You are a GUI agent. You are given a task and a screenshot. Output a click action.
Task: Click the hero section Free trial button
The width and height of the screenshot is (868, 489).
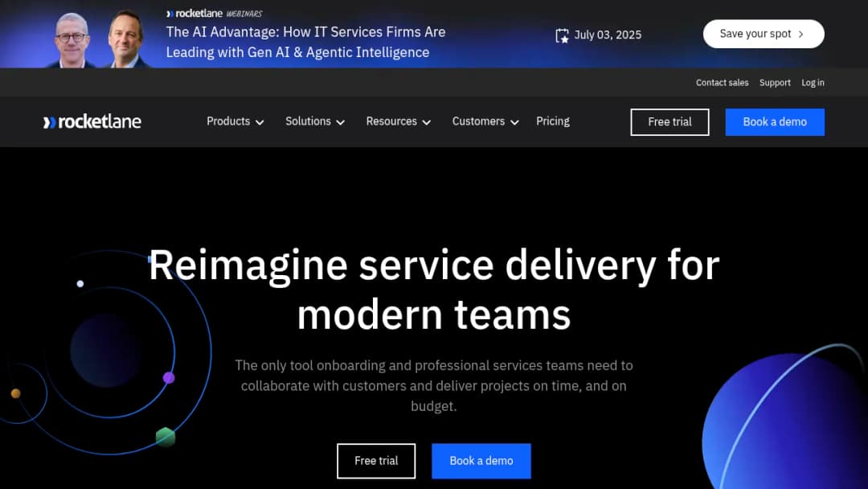click(x=376, y=461)
